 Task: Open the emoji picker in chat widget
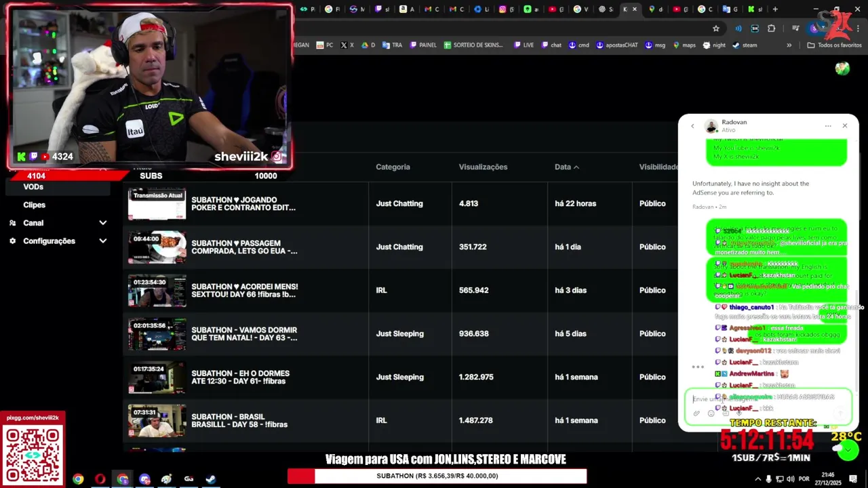click(x=711, y=413)
